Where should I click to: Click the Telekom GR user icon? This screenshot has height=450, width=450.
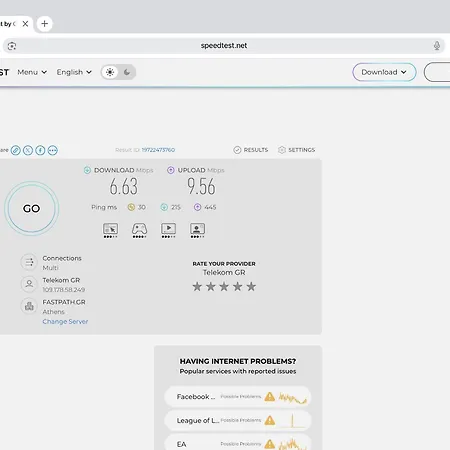click(29, 284)
